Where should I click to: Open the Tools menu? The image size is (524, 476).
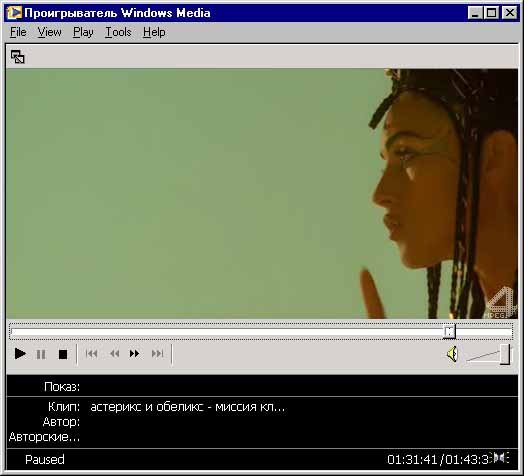coord(118,32)
